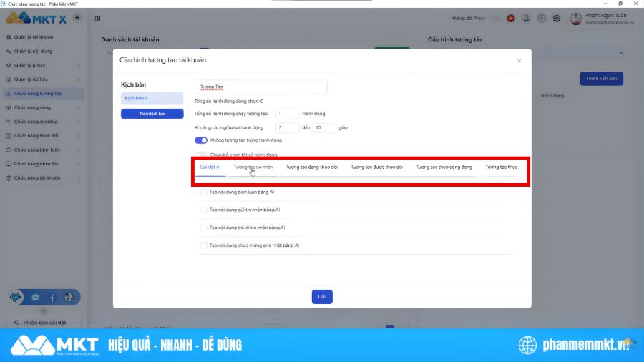Expand Chức năng theo dõi submenu arrow
The image size is (644, 362).
tap(79, 136)
